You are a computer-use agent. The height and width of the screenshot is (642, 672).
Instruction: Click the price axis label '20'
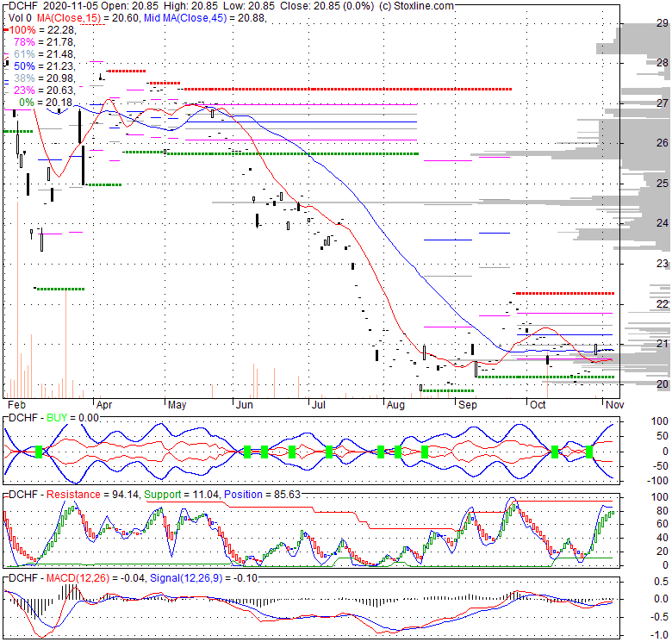point(663,384)
